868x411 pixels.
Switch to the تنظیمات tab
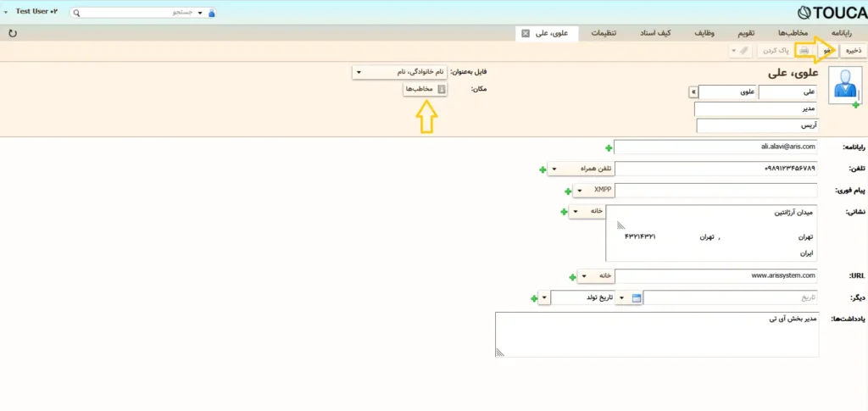(x=603, y=33)
